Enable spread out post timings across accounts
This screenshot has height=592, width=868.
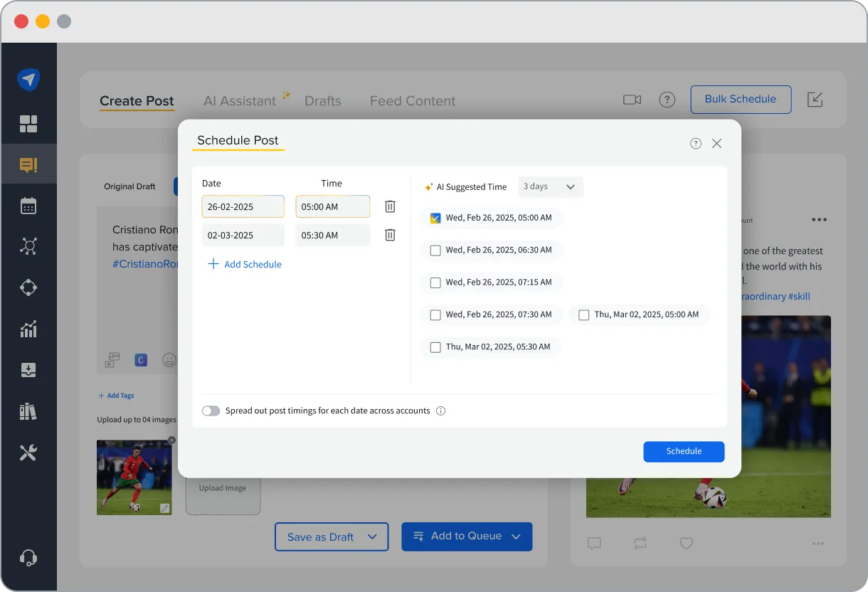(x=211, y=411)
